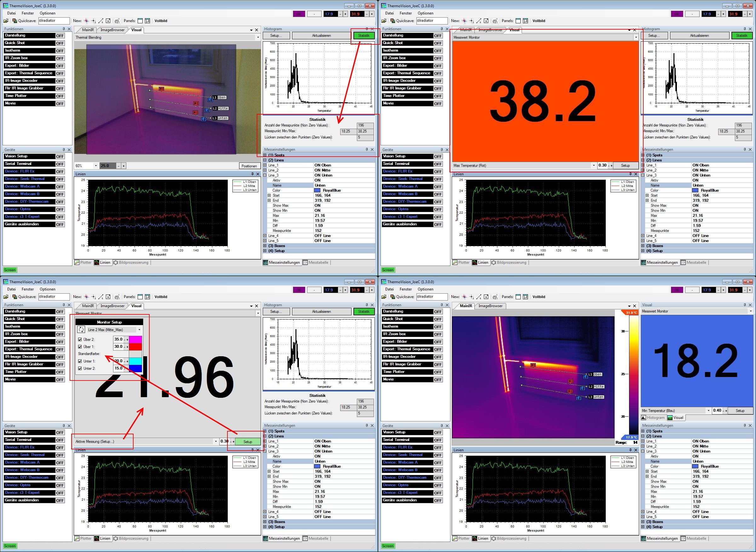
Task: Switch to Histogram tab in bottom-right window
Action: pyautogui.click(x=652, y=418)
